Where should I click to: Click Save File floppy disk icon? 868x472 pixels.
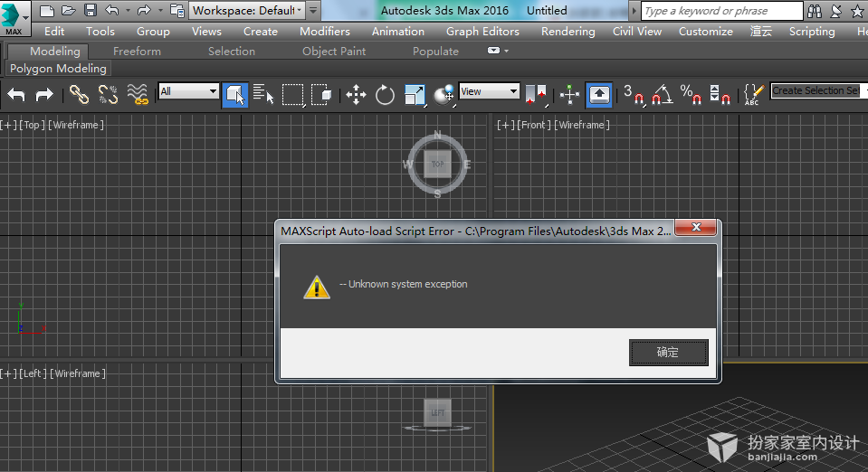(91, 10)
